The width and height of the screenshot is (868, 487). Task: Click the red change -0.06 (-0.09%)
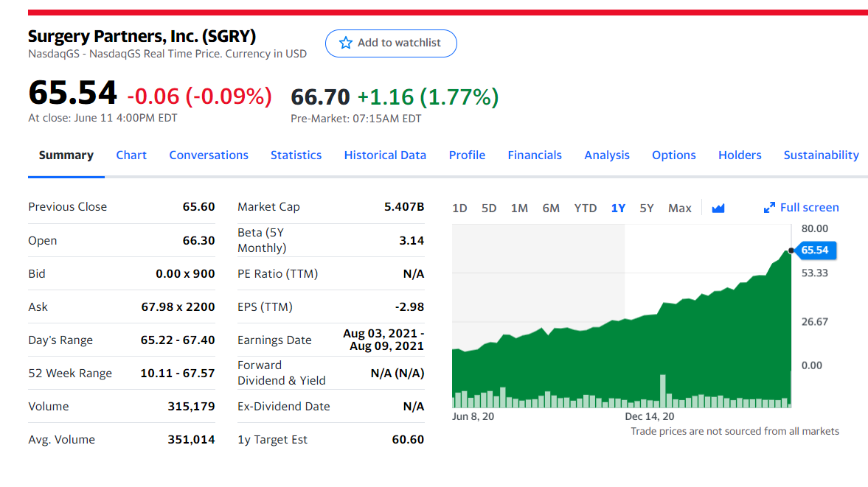(199, 97)
